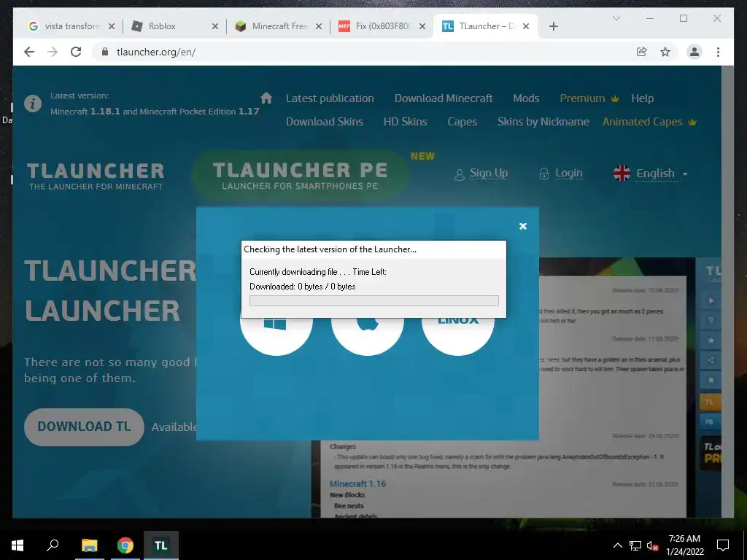Click the Minecraft 1.16 heading in preview
The image size is (747, 560).
357,484
